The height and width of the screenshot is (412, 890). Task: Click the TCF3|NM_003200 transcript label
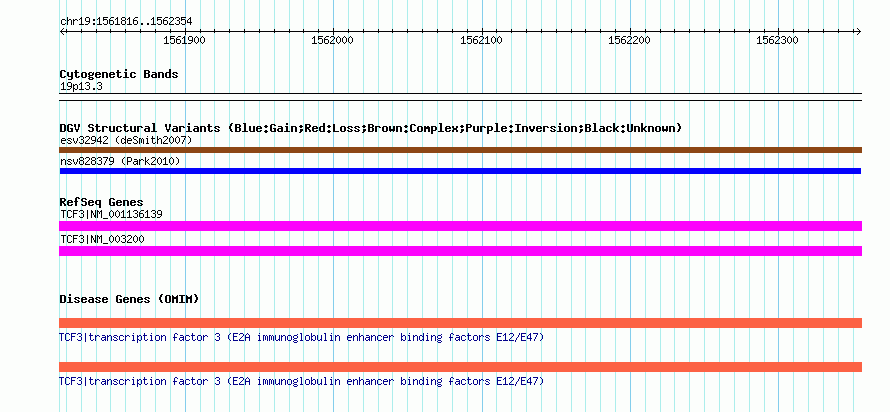(102, 239)
